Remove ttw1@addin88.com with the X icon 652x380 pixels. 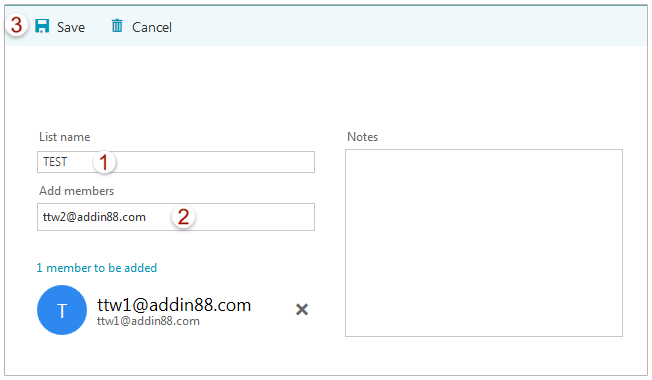(302, 309)
